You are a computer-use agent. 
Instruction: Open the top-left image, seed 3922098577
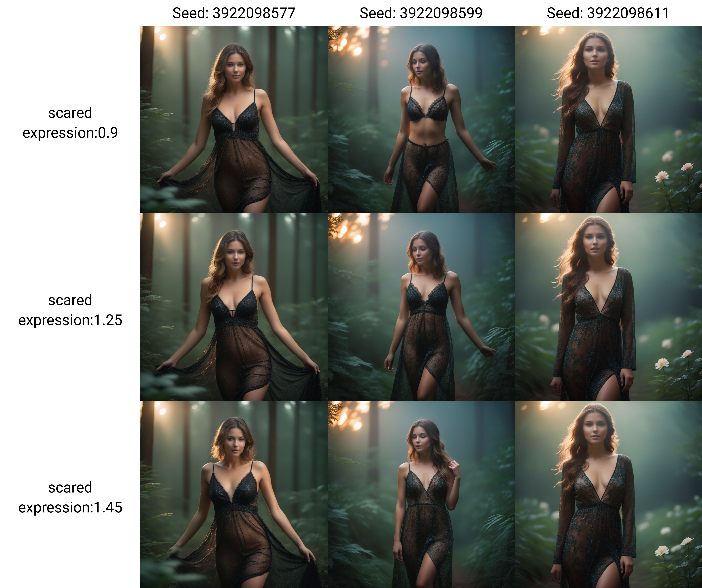234,120
